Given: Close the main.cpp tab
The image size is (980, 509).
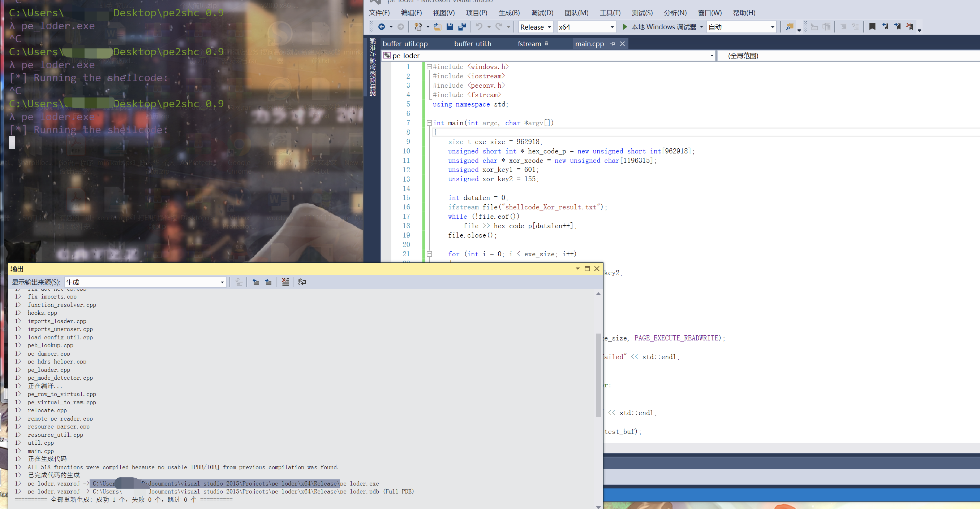Looking at the screenshot, I should click(x=622, y=43).
